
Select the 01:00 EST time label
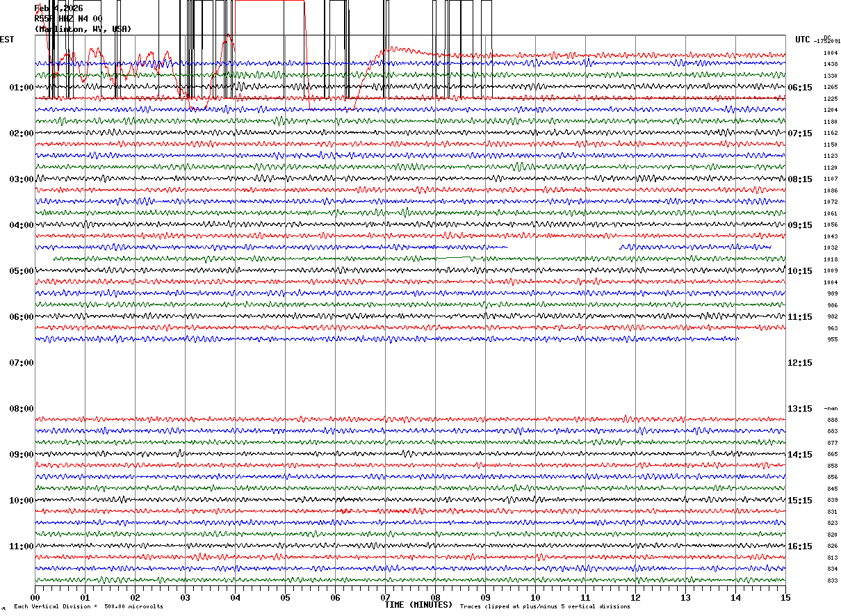point(22,88)
